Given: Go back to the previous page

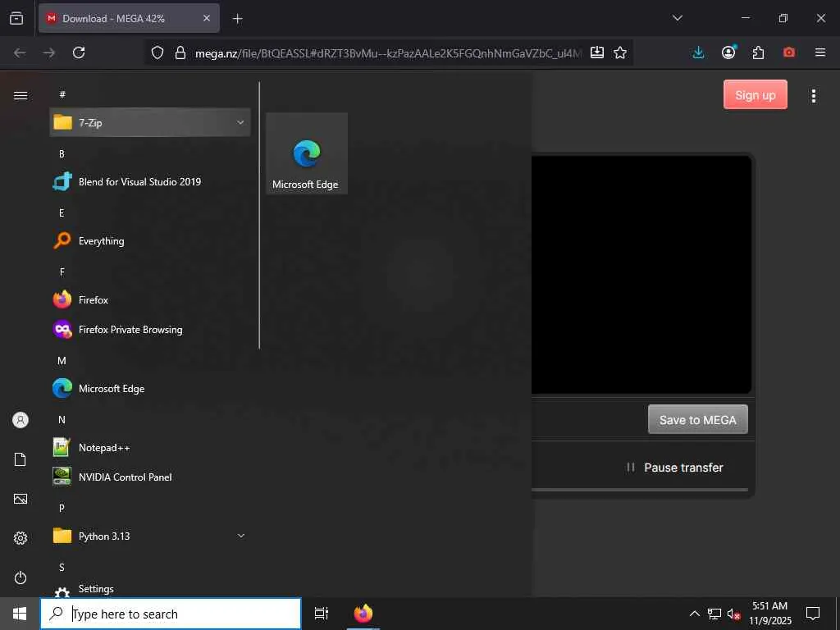Looking at the screenshot, I should (20, 52).
